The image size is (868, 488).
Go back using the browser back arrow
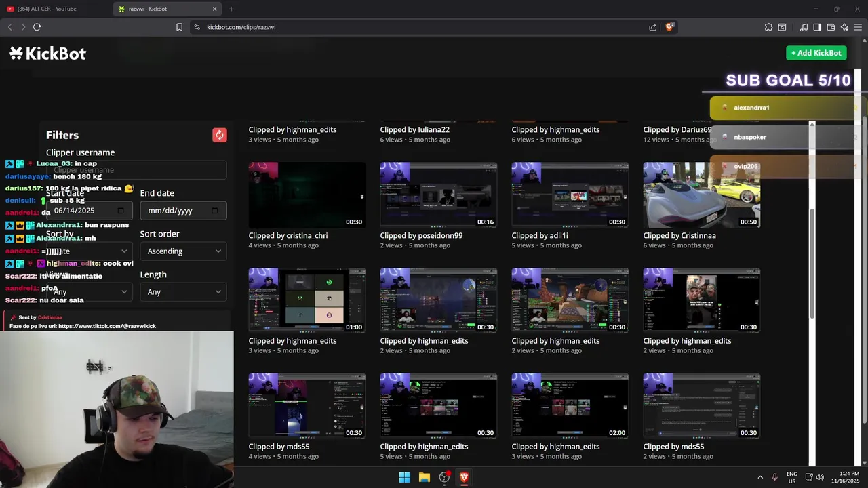pyautogui.click(x=9, y=27)
